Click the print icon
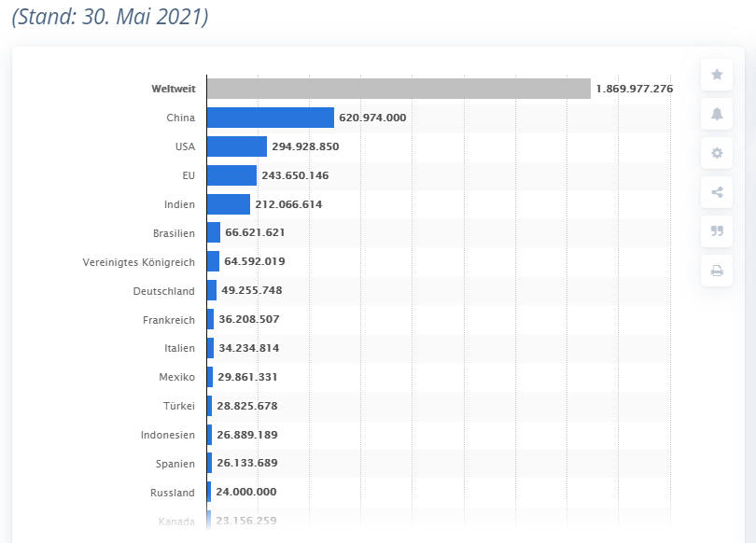The height and width of the screenshot is (543, 756). pos(717,271)
